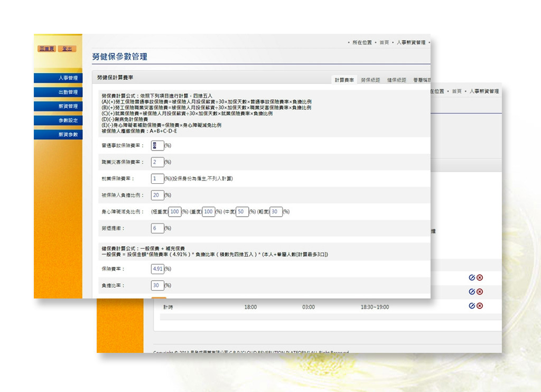Image resolution: width=541 pixels, height=392 pixels.
Task: Switch to the 勞保級距 tab
Action: 370,80
